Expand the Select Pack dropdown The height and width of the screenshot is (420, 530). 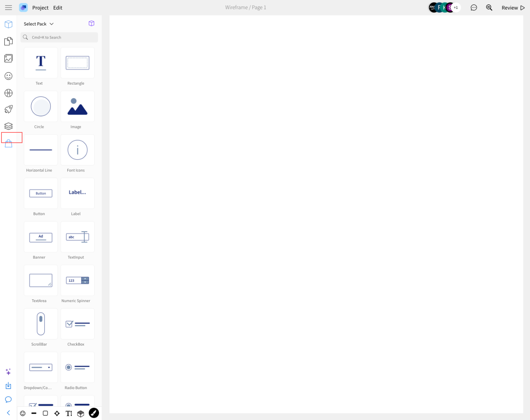(39, 24)
